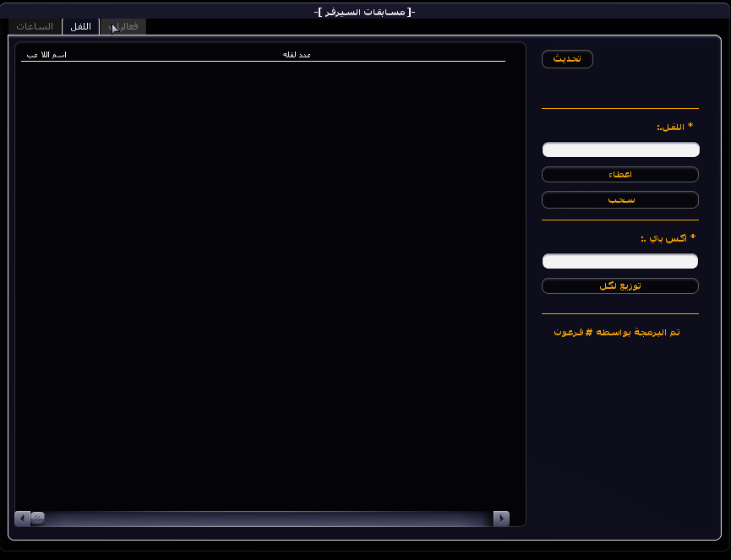Open the فعاليات tab
Viewport: 731px width, 560px height.
tap(123, 27)
